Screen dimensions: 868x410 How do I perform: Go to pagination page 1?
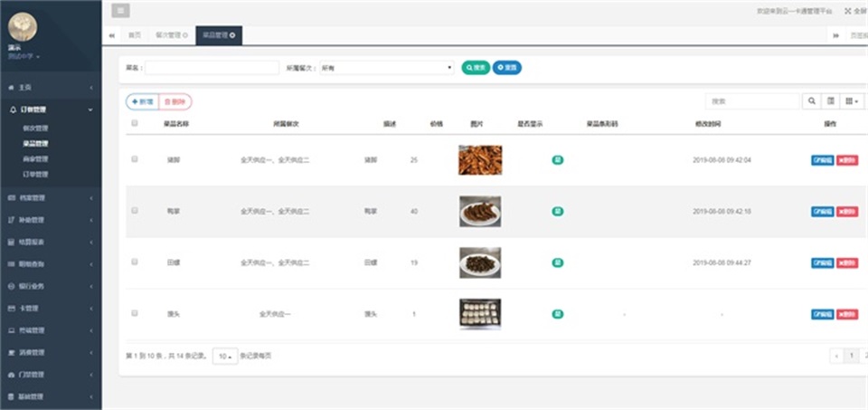(x=852, y=356)
